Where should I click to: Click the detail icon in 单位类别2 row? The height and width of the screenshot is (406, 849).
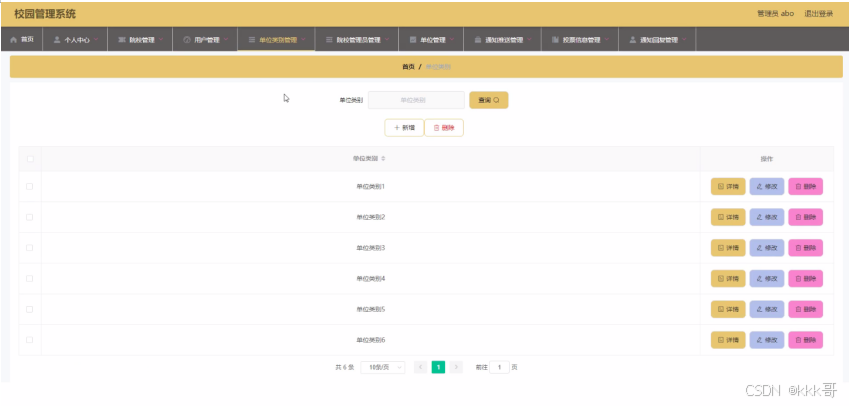[721, 217]
